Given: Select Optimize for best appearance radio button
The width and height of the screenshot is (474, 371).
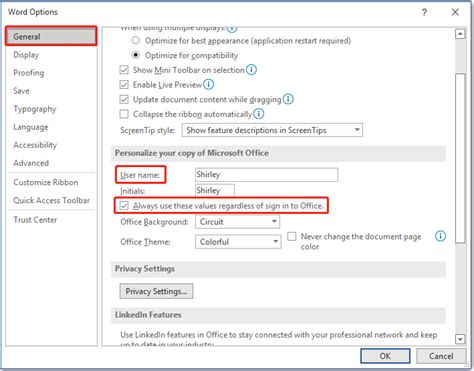Looking at the screenshot, I should click(x=136, y=40).
